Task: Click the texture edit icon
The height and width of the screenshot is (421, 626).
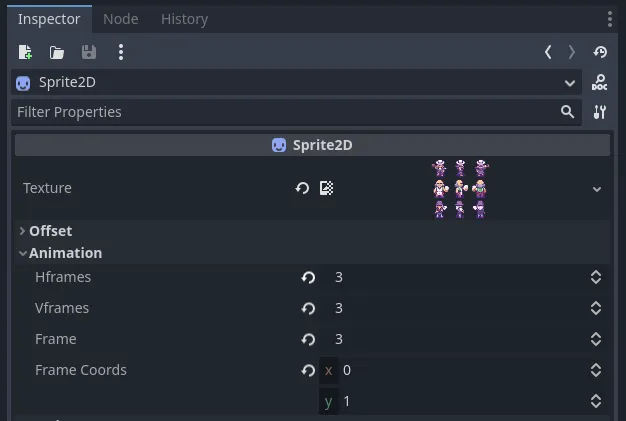Action: tap(327, 188)
